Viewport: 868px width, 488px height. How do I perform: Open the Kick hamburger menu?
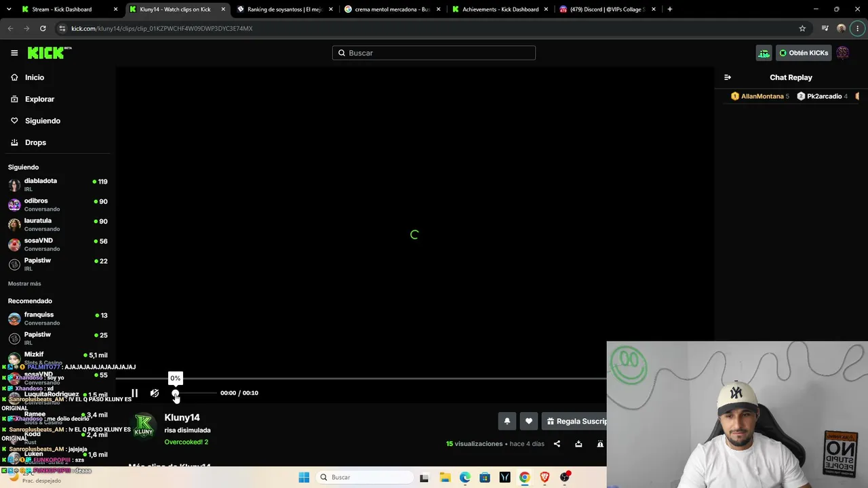[x=14, y=53]
